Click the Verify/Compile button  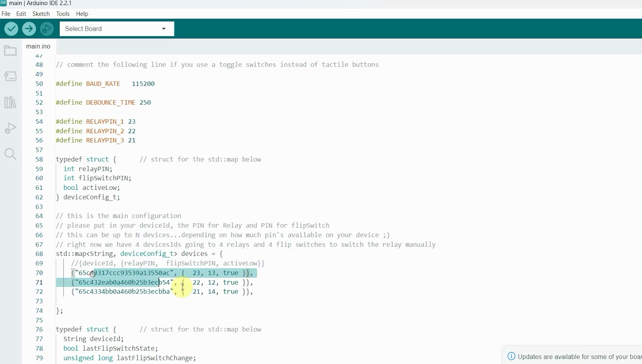(11, 29)
